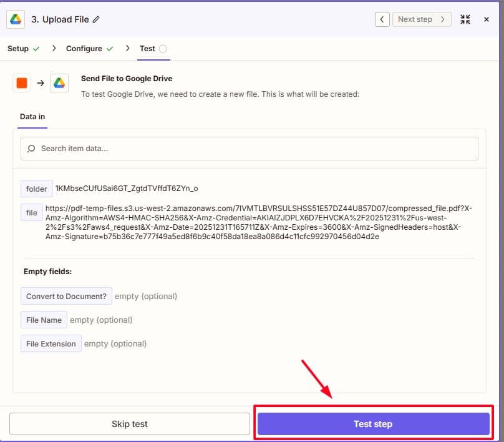Image resolution: width=504 pixels, height=442 pixels.
Task: Click the magnifier icon in the search box
Action: tap(32, 149)
